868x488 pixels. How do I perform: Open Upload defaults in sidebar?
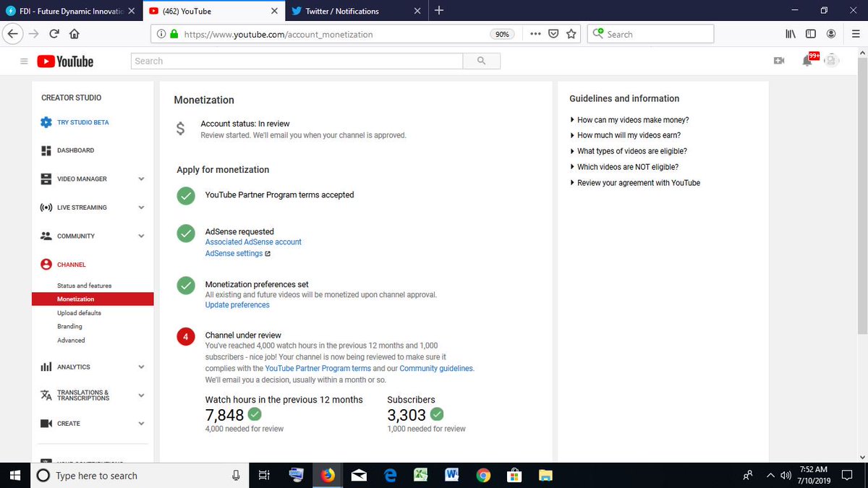click(79, 313)
